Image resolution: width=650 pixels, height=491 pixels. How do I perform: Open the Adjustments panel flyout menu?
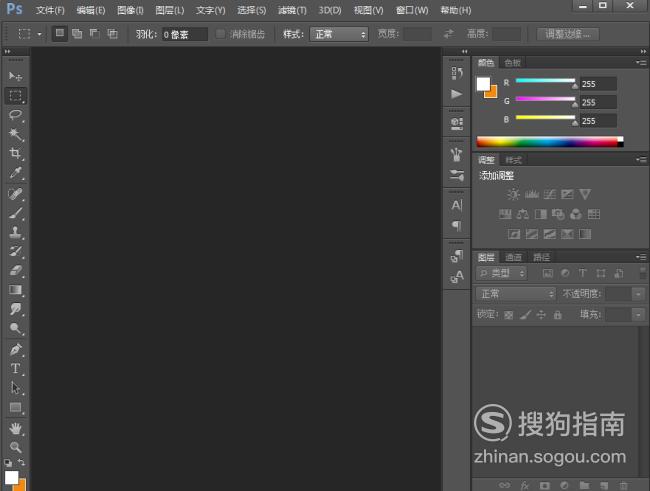point(641,160)
